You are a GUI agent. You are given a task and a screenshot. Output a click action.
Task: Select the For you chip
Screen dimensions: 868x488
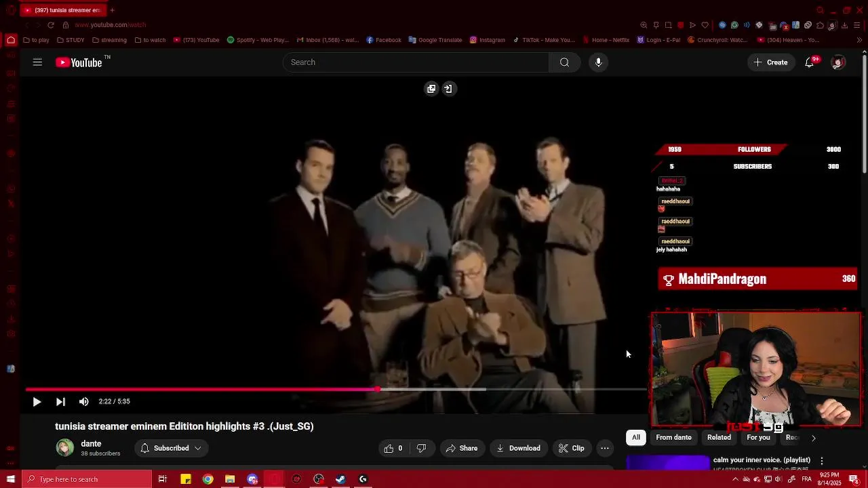(758, 438)
